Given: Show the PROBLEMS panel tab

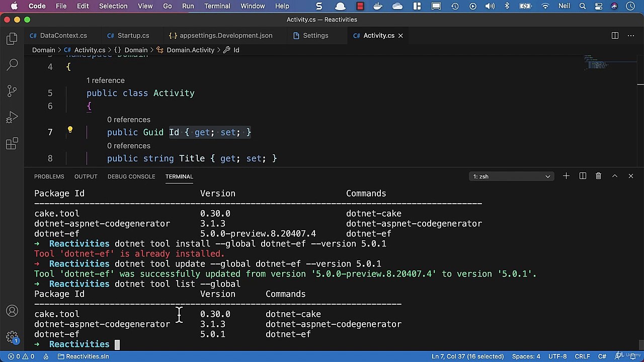Looking at the screenshot, I should coord(49,176).
